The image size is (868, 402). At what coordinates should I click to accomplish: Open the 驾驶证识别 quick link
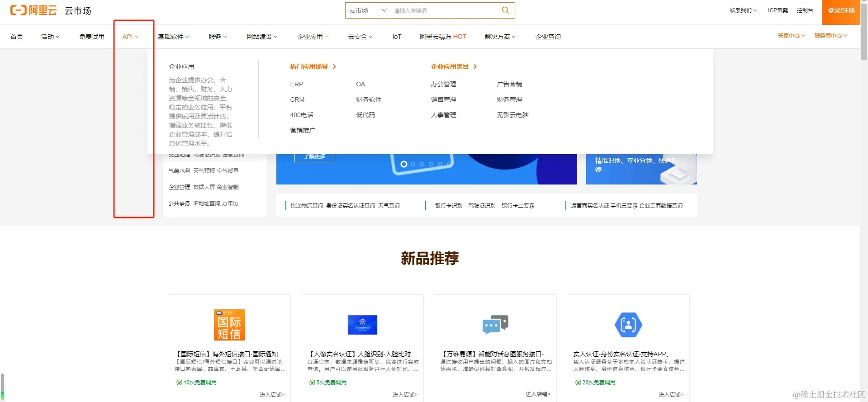pos(482,206)
